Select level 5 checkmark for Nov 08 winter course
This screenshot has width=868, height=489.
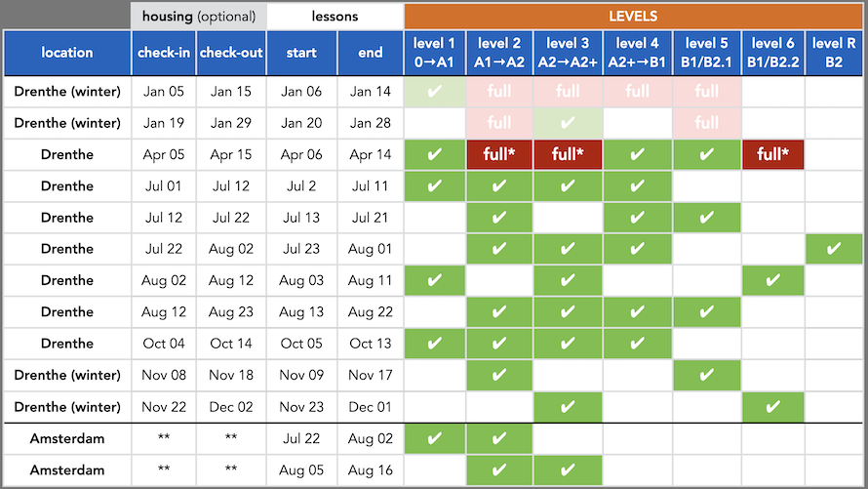point(706,375)
